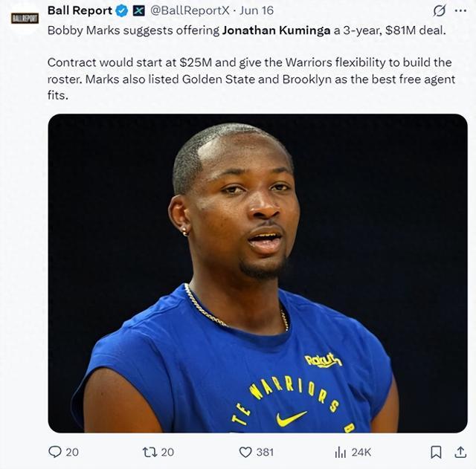View post analytics bar-chart icon

coord(341,451)
